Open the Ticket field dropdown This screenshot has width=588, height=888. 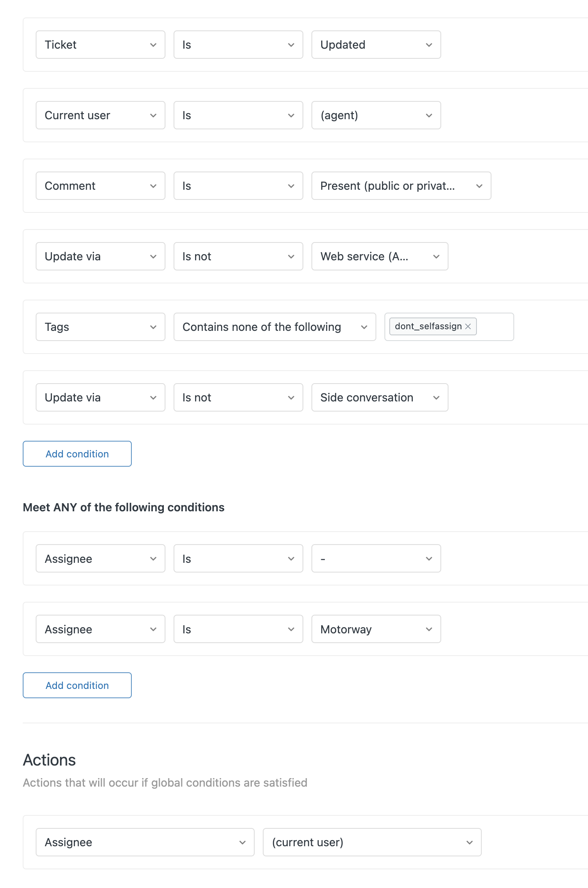100,45
